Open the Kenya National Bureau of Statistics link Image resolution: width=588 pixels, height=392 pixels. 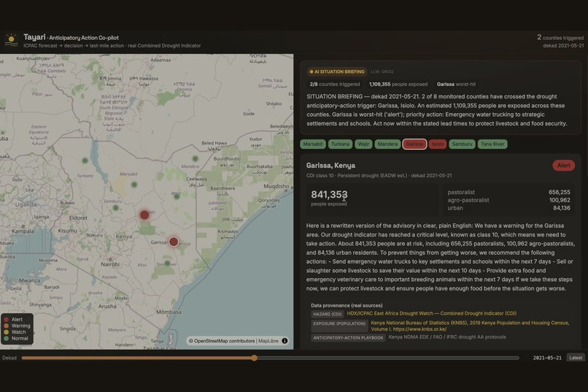click(x=470, y=326)
